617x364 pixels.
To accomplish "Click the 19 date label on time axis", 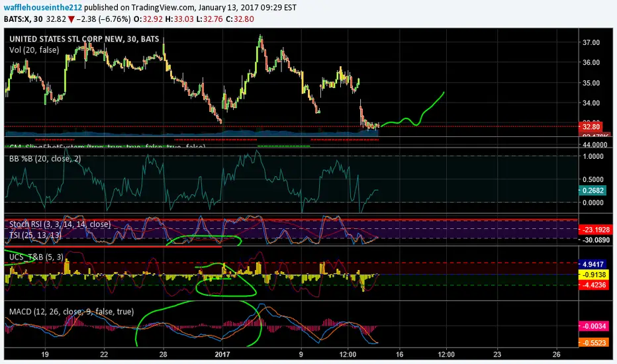I will 45,354.
